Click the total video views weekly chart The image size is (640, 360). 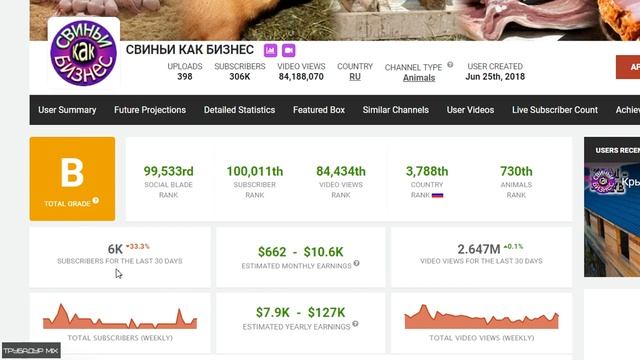(482, 317)
